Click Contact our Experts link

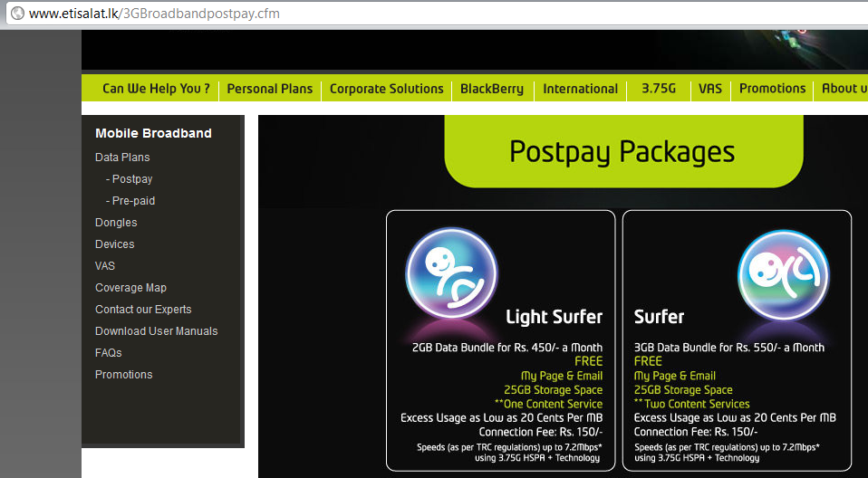coord(143,310)
